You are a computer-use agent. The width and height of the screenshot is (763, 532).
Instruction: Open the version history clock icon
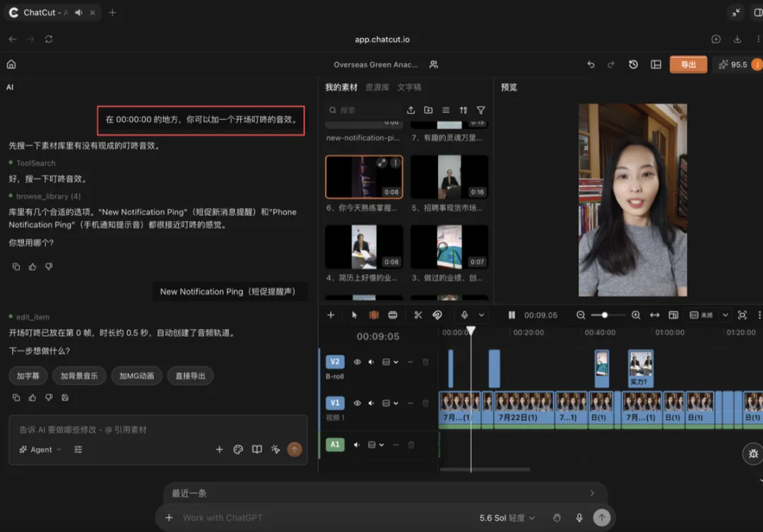pos(633,64)
